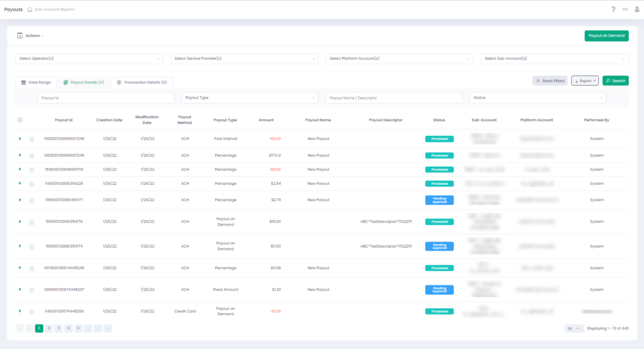This screenshot has height=349, width=644.
Task: Click the Date Range tab icon
Action: point(24,82)
